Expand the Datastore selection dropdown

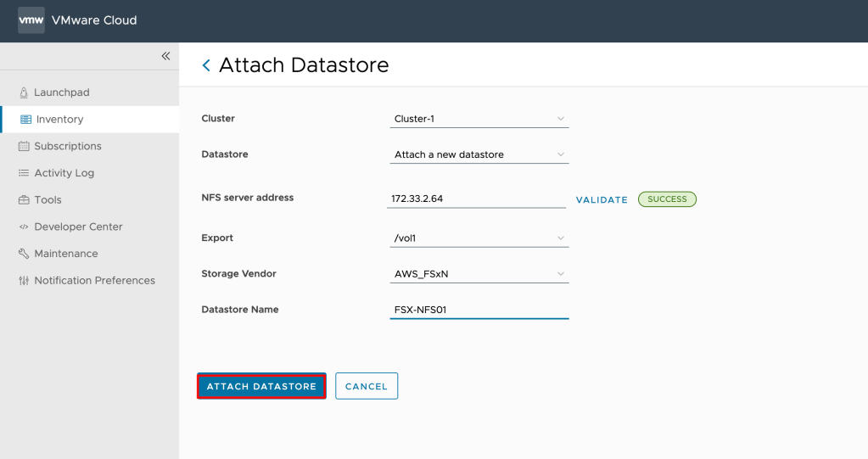[x=479, y=154]
